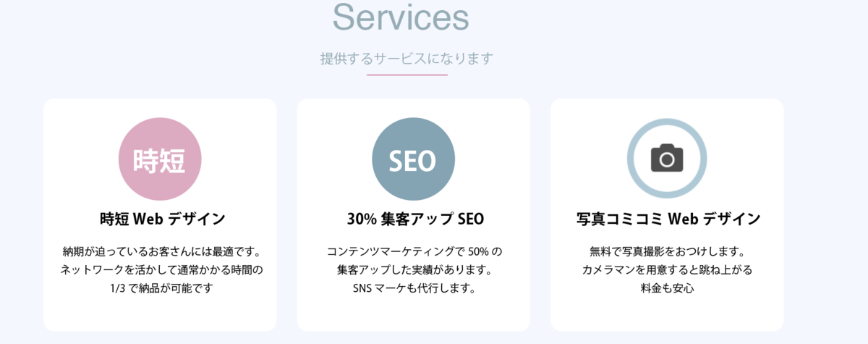Select the 写真コミコミ Web デザイン heading
This screenshot has height=344, width=868.
tap(668, 219)
